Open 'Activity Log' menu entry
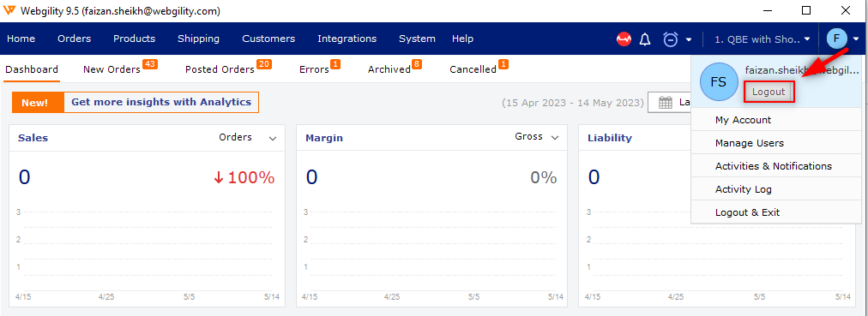The width and height of the screenshot is (868, 316). [x=743, y=189]
